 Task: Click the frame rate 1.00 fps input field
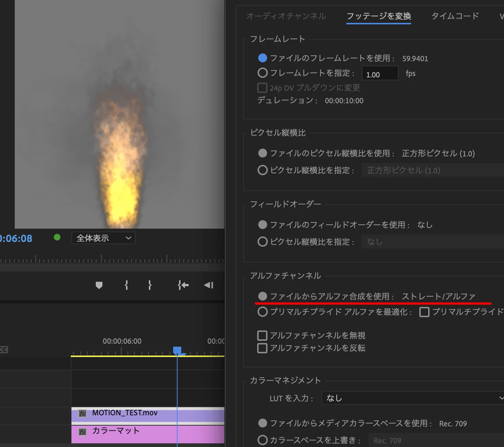380,73
